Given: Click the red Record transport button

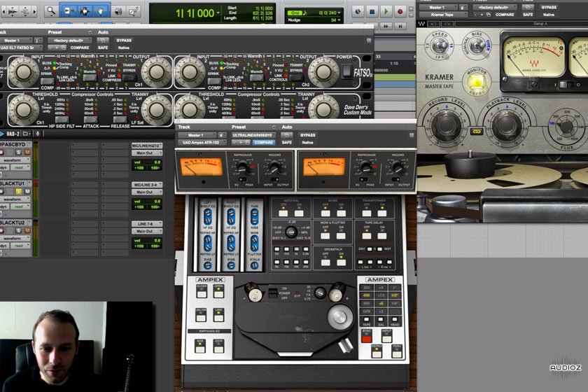Looking at the screenshot, I should [400, 11].
